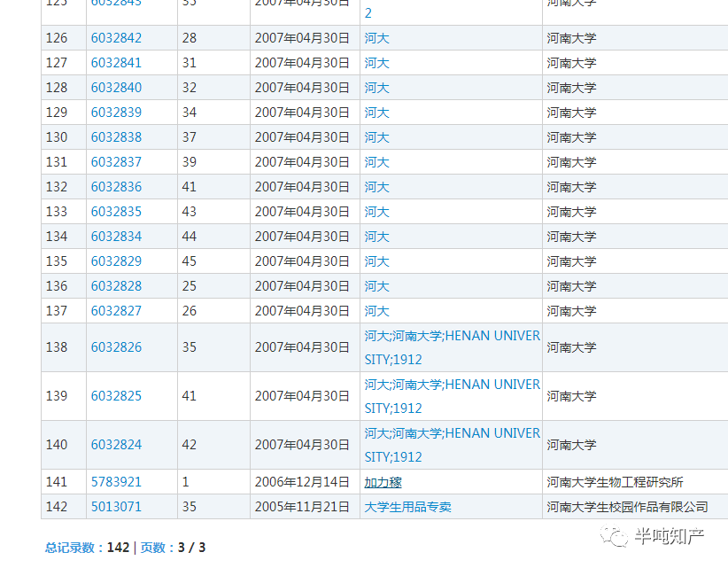Screen dimensions: 728x568
Task: Click 河大 trademark name in row 126
Action: pyautogui.click(x=376, y=38)
